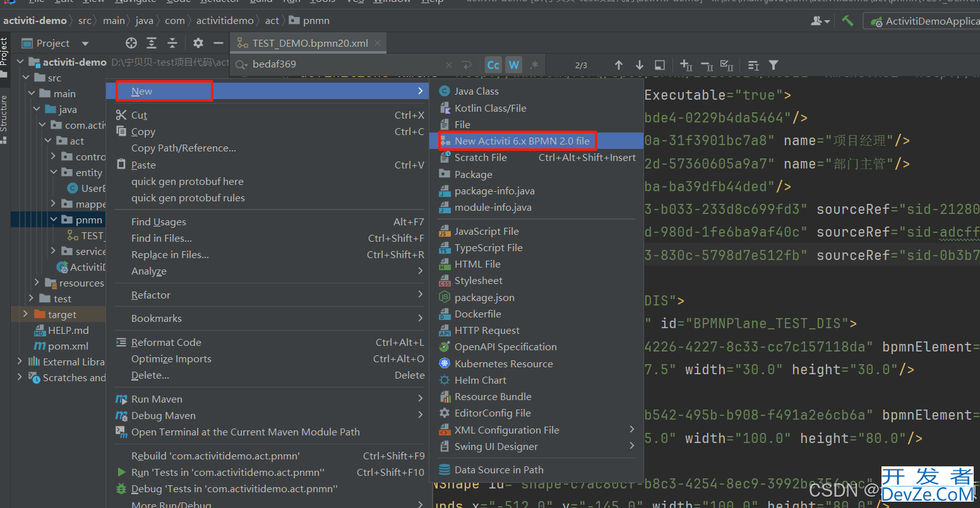Click the Expand All icon in Project panel

pyautogui.click(x=152, y=43)
